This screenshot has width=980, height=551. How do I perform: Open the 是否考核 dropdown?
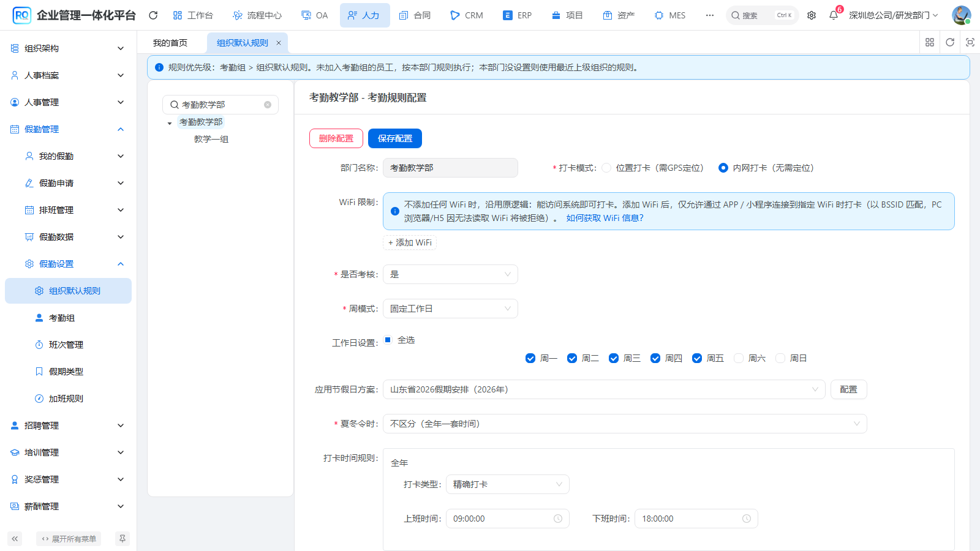(450, 274)
